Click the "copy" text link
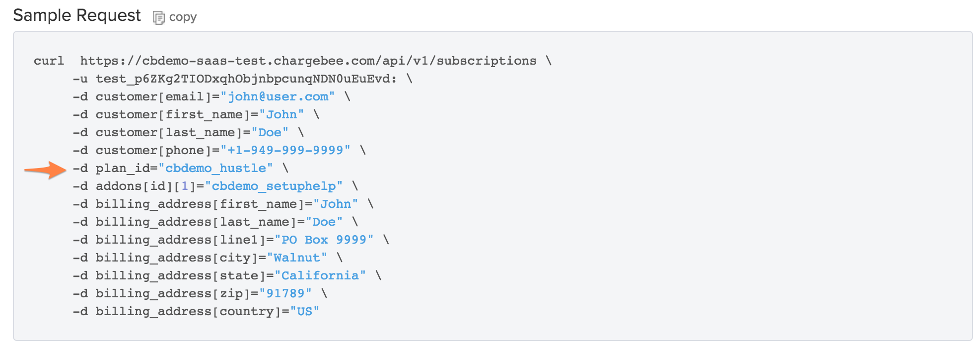 pos(183,17)
